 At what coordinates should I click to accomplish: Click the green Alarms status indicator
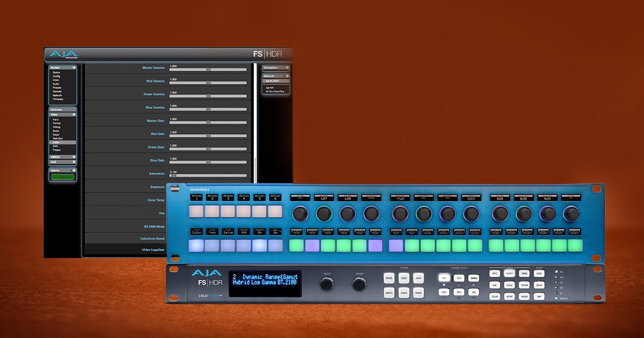(63, 177)
